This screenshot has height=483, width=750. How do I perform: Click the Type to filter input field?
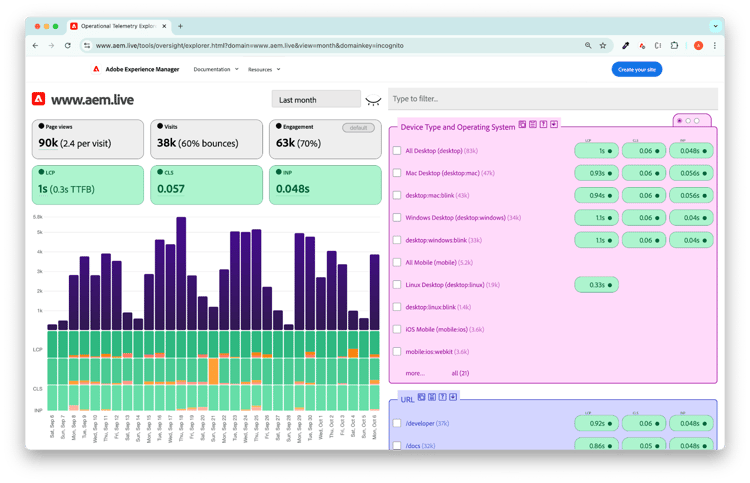552,98
